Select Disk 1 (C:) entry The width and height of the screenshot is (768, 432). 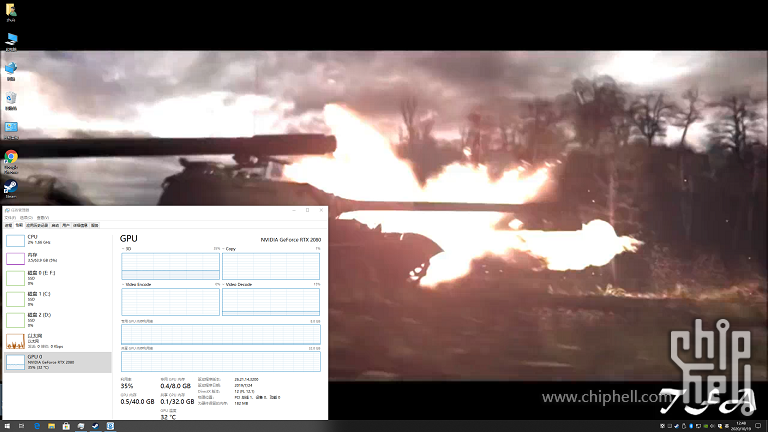(x=57, y=299)
